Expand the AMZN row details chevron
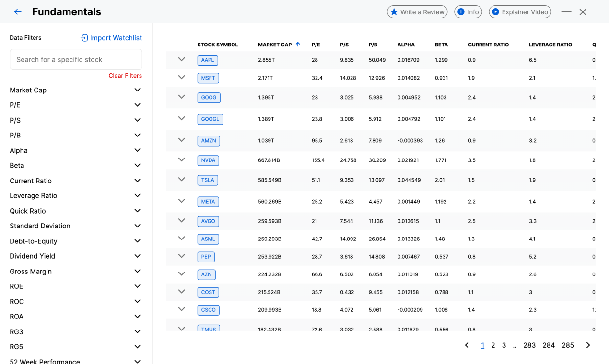Image resolution: width=609 pixels, height=364 pixels. click(x=181, y=140)
